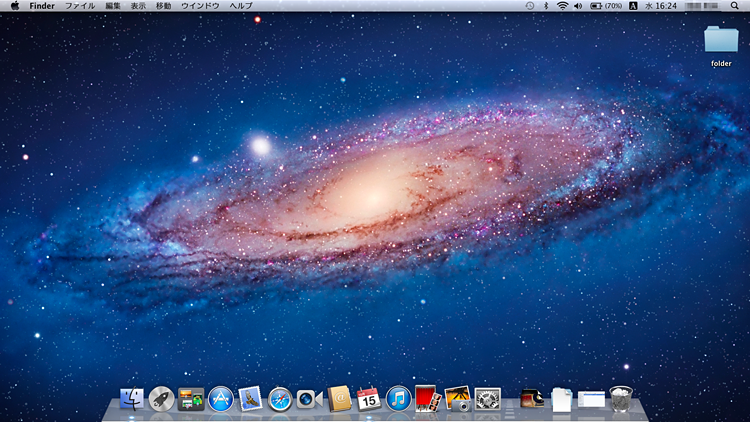The width and height of the screenshot is (750, 422).
Task: Open FaceTime camera icon in dock
Action: point(309,399)
